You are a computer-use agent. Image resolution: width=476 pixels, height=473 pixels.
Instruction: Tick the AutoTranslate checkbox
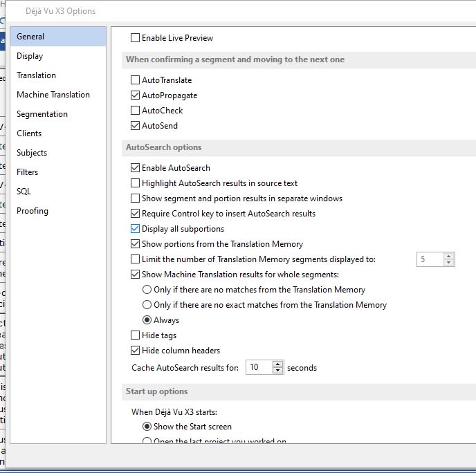click(x=135, y=80)
